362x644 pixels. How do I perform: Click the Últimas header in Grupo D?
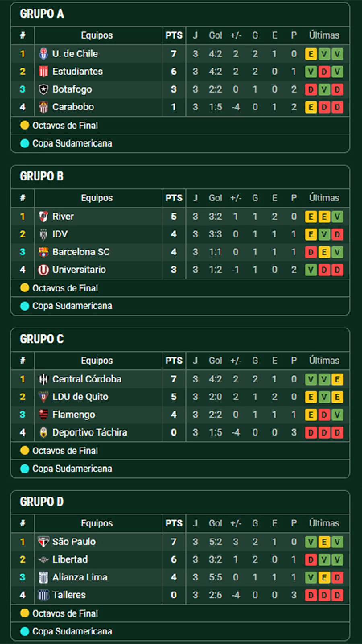click(324, 523)
